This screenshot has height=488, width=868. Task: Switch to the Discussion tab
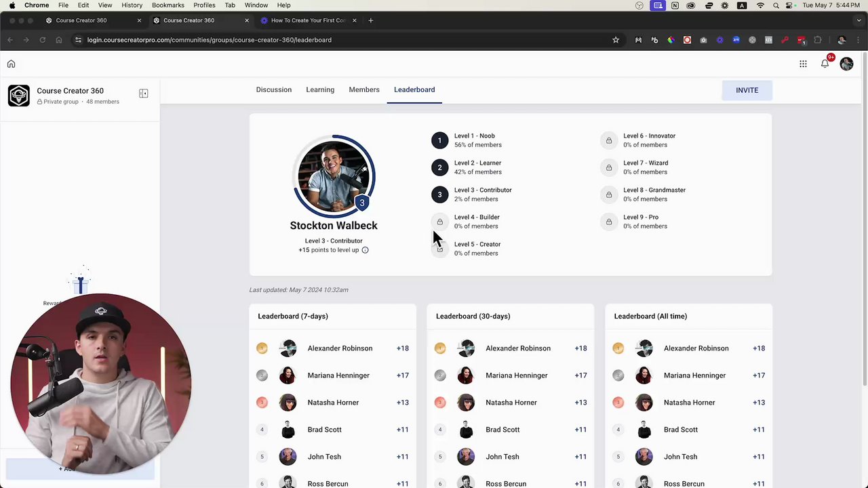coord(274,89)
